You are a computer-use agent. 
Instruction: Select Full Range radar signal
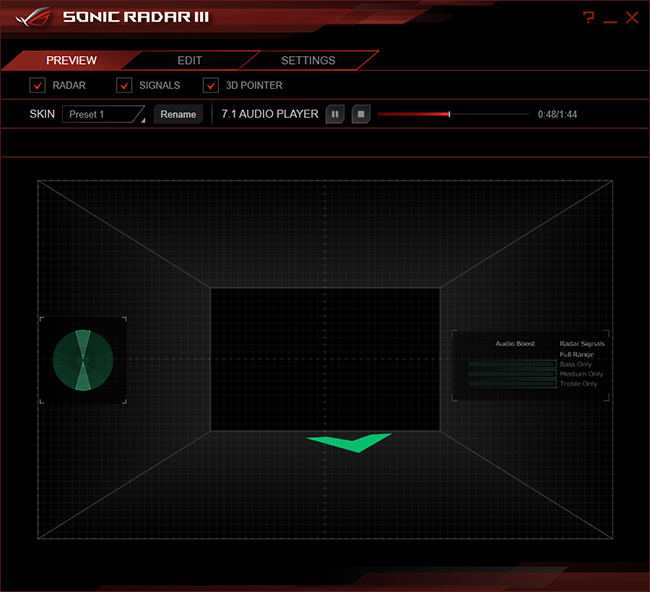pos(577,354)
